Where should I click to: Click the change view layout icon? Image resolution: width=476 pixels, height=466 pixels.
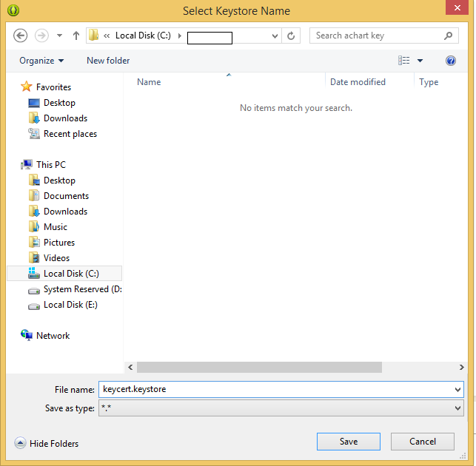[404, 61]
